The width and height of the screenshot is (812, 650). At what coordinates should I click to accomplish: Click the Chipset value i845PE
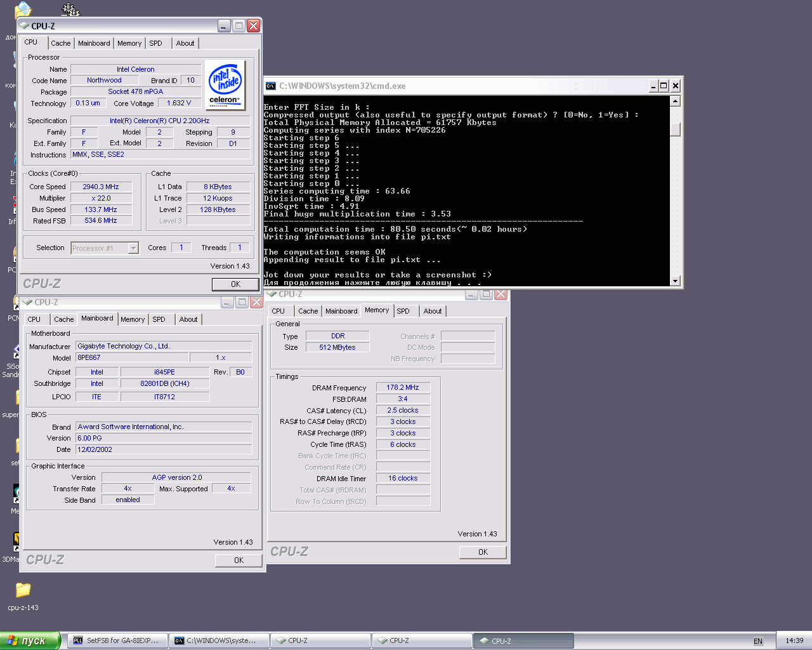(x=164, y=372)
